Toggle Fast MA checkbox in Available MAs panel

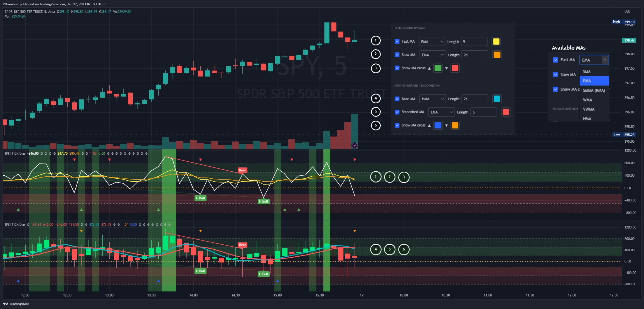pyautogui.click(x=555, y=60)
